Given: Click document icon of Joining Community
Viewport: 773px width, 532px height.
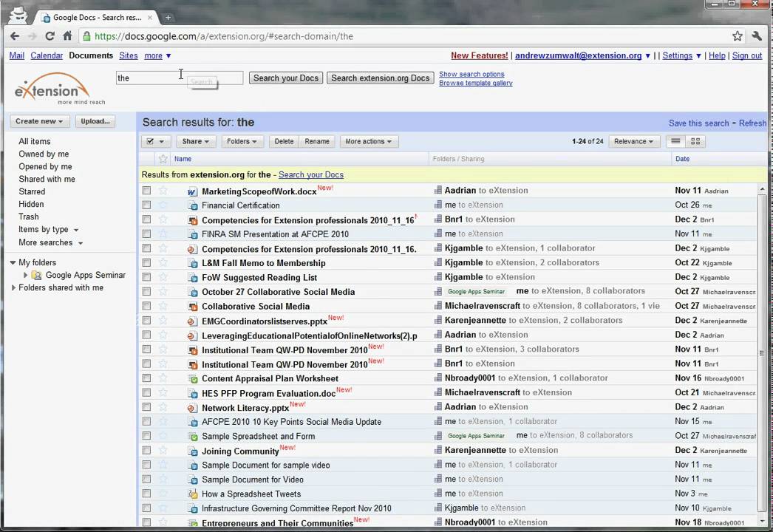Looking at the screenshot, I should click(193, 451).
